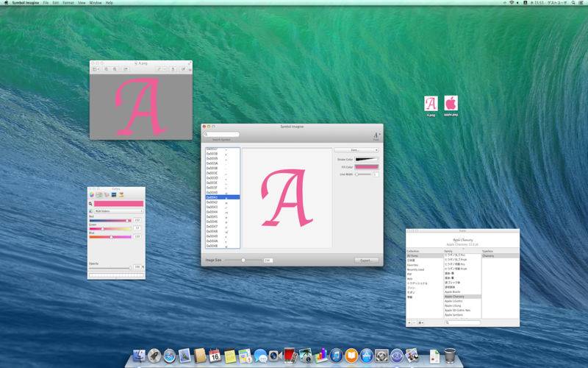Open the gear action menu in Fonts panel

click(x=420, y=322)
